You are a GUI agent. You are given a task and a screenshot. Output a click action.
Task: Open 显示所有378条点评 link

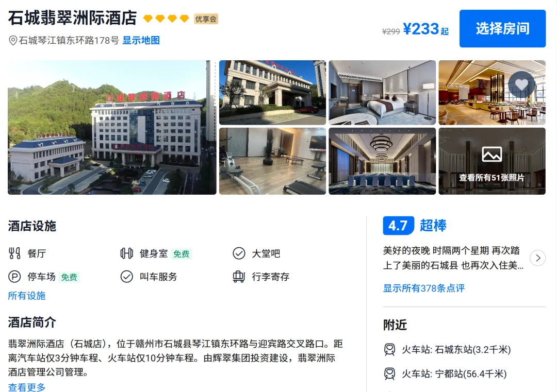pyautogui.click(x=424, y=288)
